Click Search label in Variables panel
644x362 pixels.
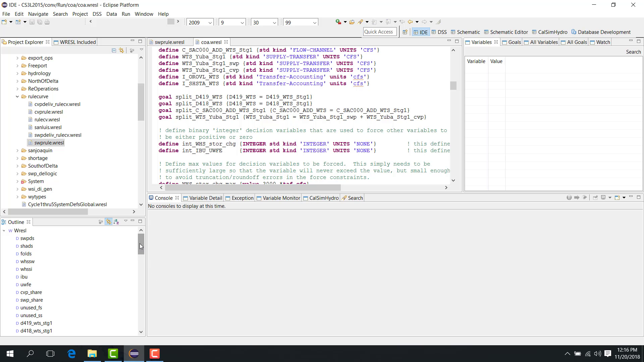pos(633,52)
